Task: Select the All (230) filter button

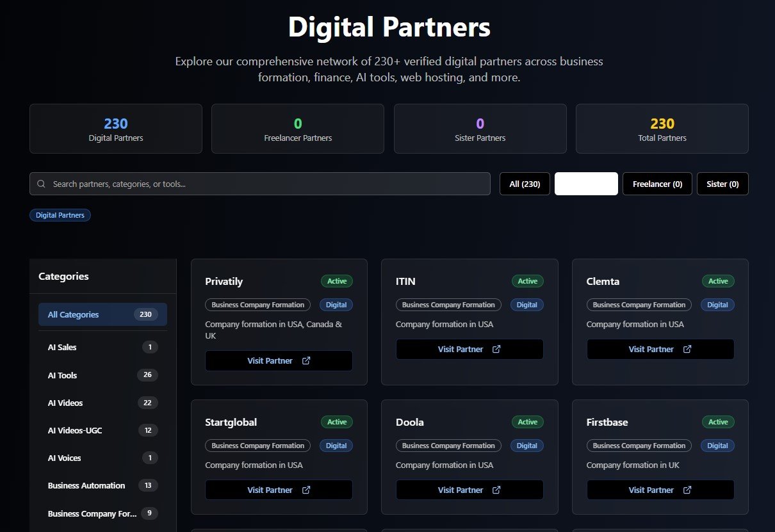Action: 525,184
